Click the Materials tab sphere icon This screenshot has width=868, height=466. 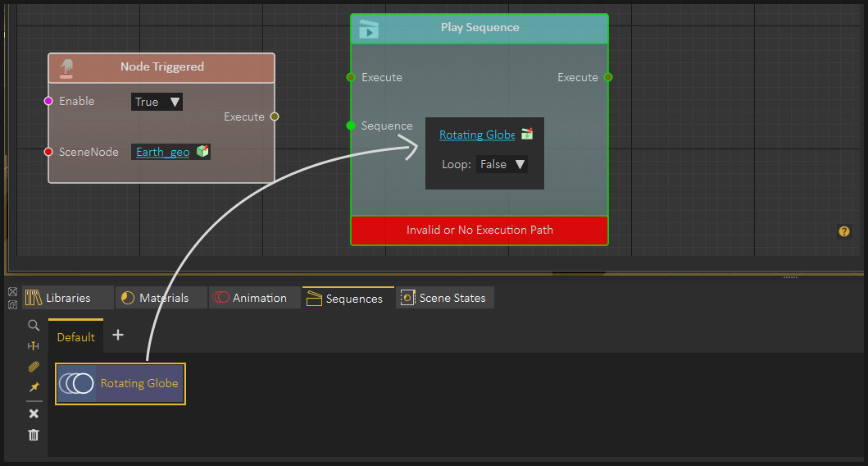128,298
